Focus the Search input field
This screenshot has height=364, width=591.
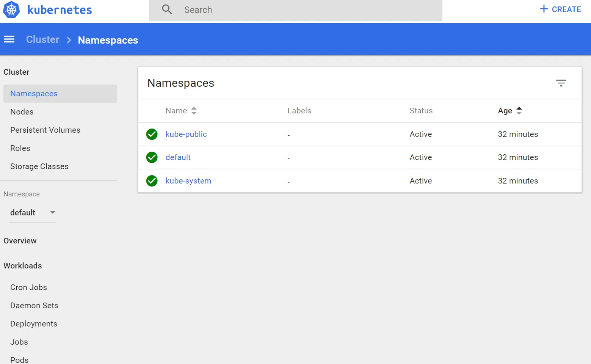[296, 10]
